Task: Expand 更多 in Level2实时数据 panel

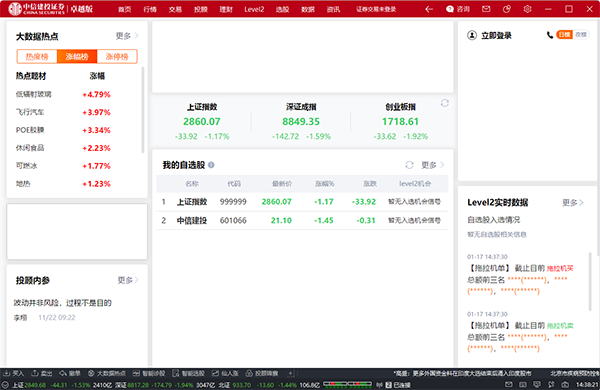Action: [573, 202]
